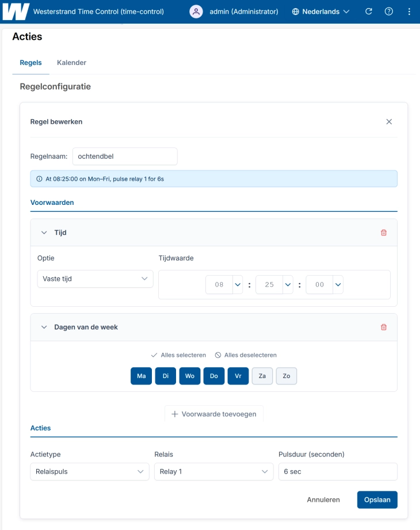Viewport: 420px width, 530px height.
Task: Click the hours value 08 field
Action: click(x=219, y=285)
